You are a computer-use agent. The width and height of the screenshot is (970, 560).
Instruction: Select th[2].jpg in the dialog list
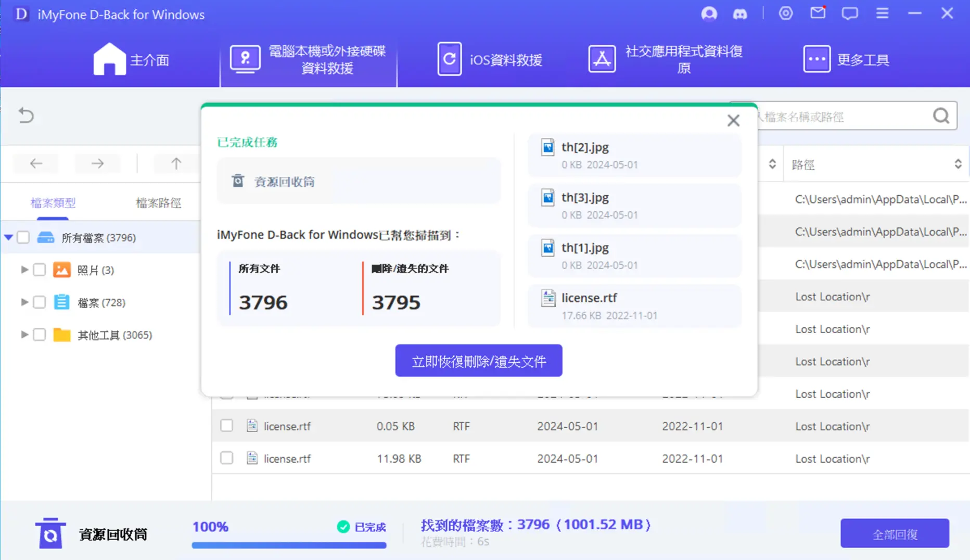[x=634, y=155]
